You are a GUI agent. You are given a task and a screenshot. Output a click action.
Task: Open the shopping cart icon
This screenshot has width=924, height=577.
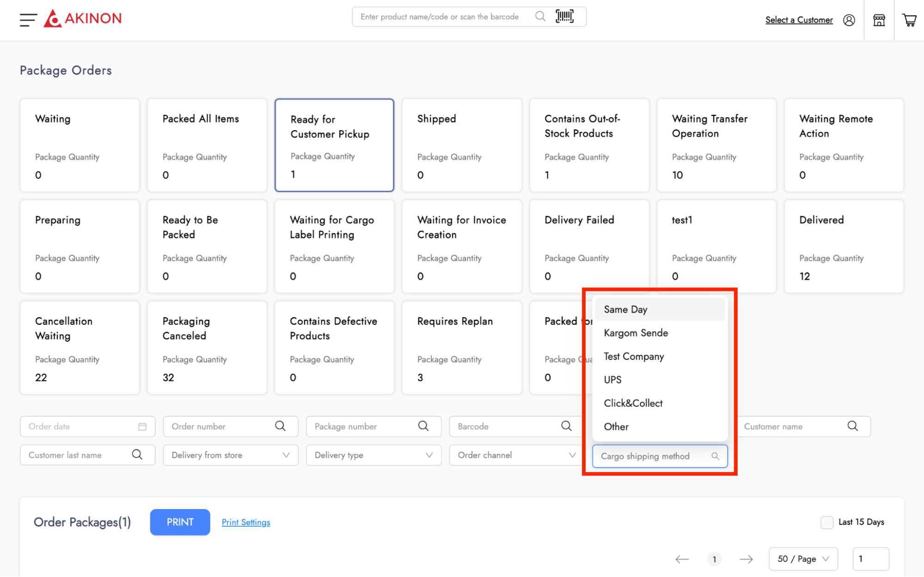[909, 20]
